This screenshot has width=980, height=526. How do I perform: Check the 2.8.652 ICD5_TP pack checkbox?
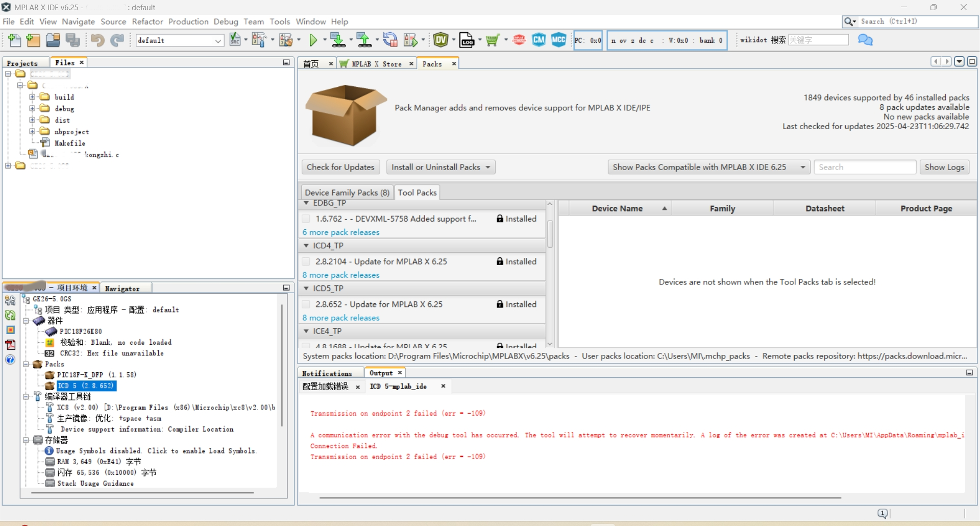[x=306, y=304]
